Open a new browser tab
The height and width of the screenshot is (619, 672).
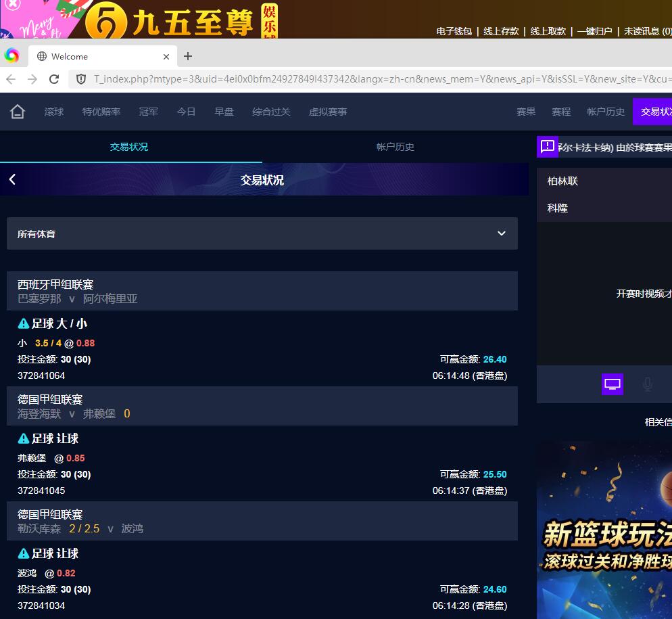coord(188,56)
